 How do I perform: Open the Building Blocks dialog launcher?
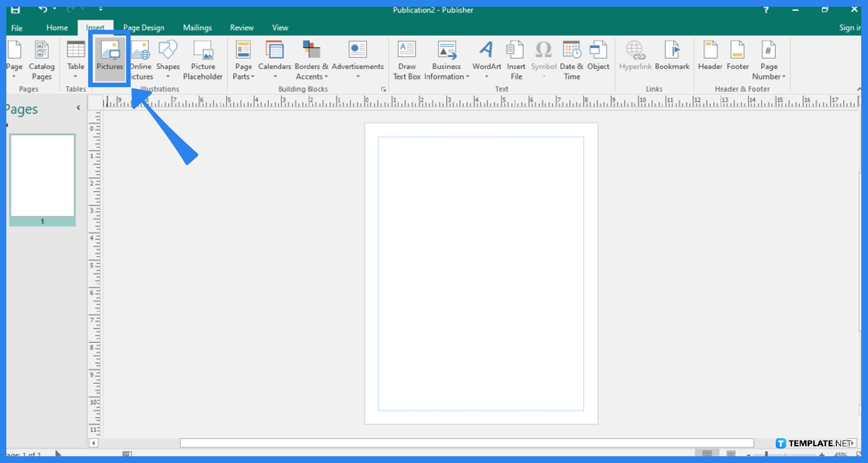[384, 89]
